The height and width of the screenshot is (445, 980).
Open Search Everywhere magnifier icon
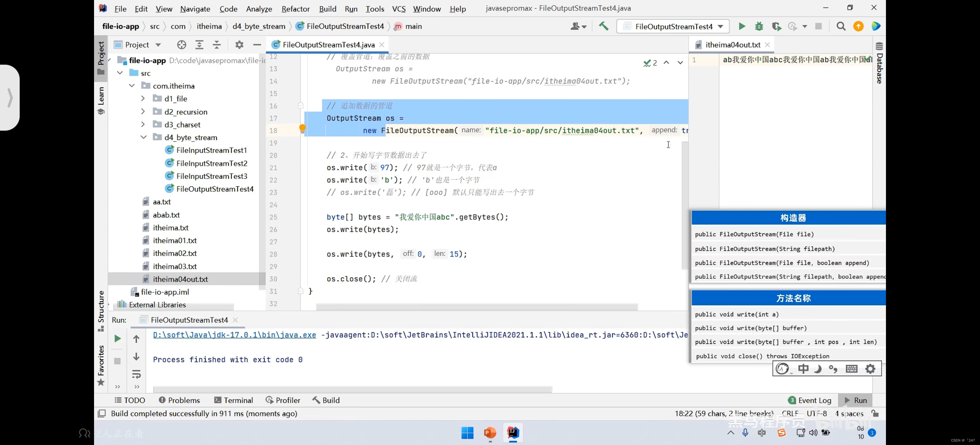click(841, 26)
